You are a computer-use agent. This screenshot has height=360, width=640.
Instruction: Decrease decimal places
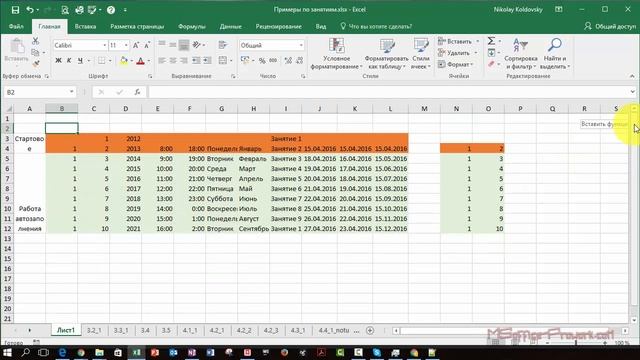pos(300,61)
